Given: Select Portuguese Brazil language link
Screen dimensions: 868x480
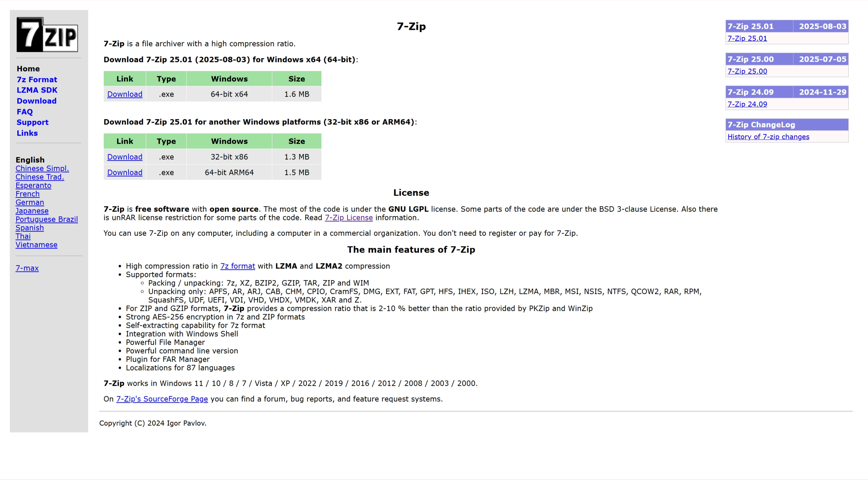Looking at the screenshot, I should (x=46, y=219).
